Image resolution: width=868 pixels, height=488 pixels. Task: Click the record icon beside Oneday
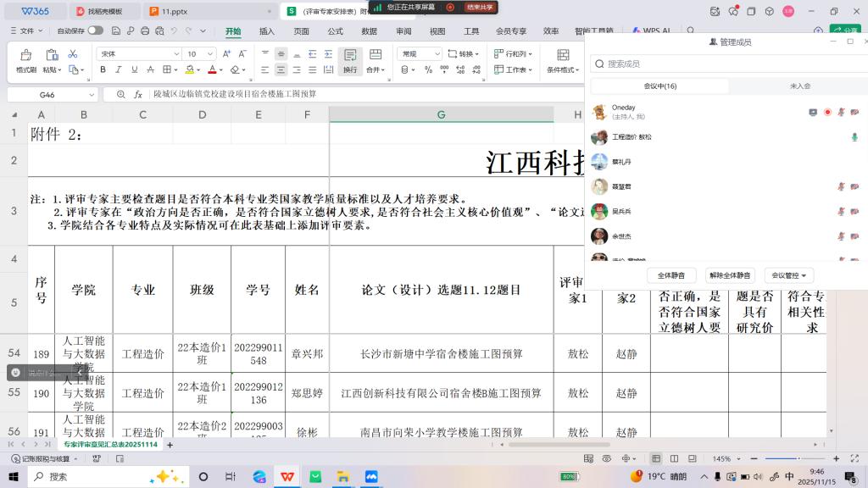click(827, 113)
